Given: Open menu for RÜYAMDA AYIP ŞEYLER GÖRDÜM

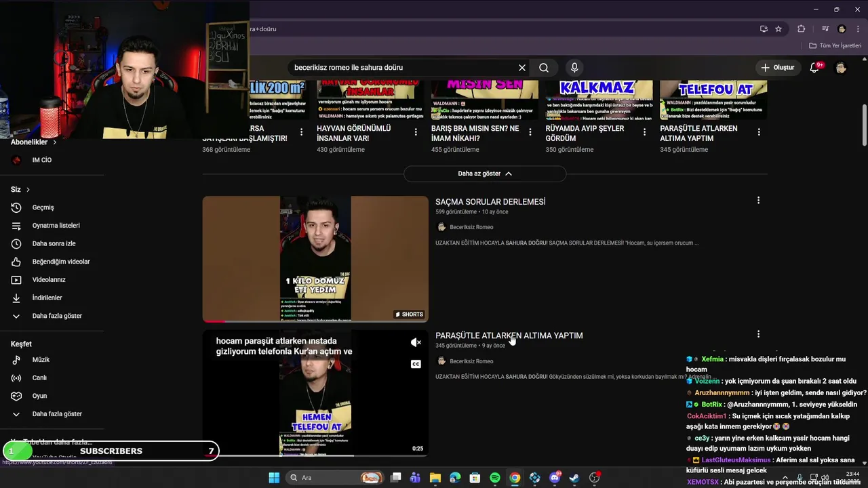Looking at the screenshot, I should pyautogui.click(x=645, y=132).
